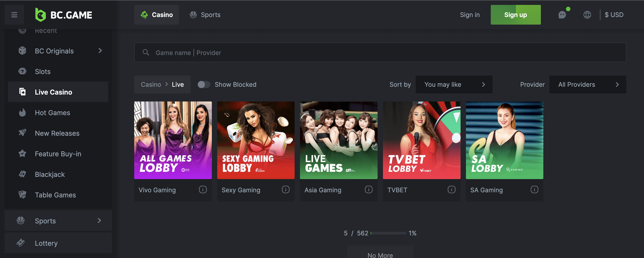Select the Live Casino sidebar icon
644x258 pixels.
click(x=23, y=91)
